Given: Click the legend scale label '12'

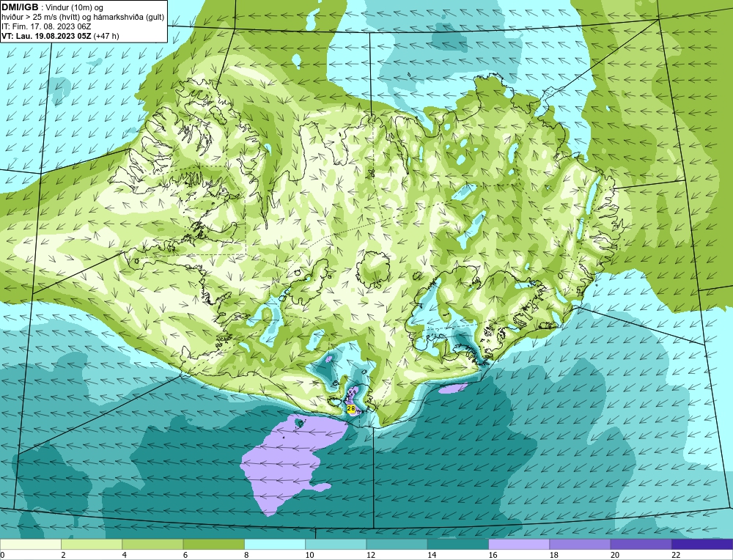Looking at the screenshot, I should pyautogui.click(x=371, y=555).
